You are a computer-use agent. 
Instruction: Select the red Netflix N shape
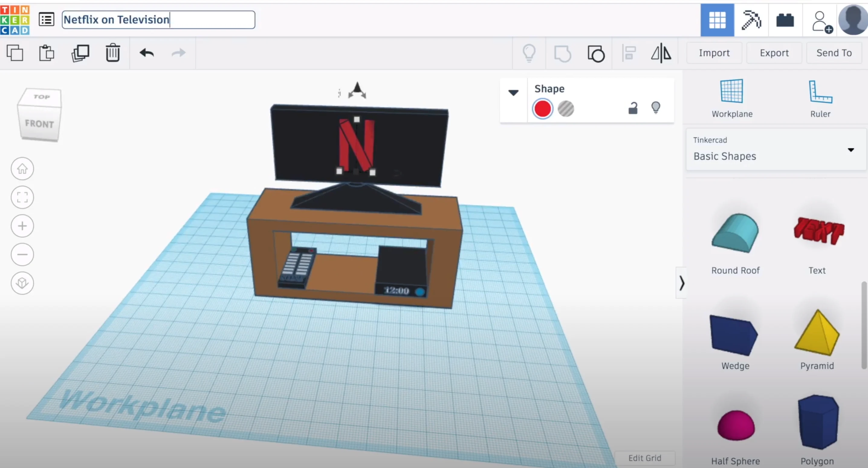(356, 146)
